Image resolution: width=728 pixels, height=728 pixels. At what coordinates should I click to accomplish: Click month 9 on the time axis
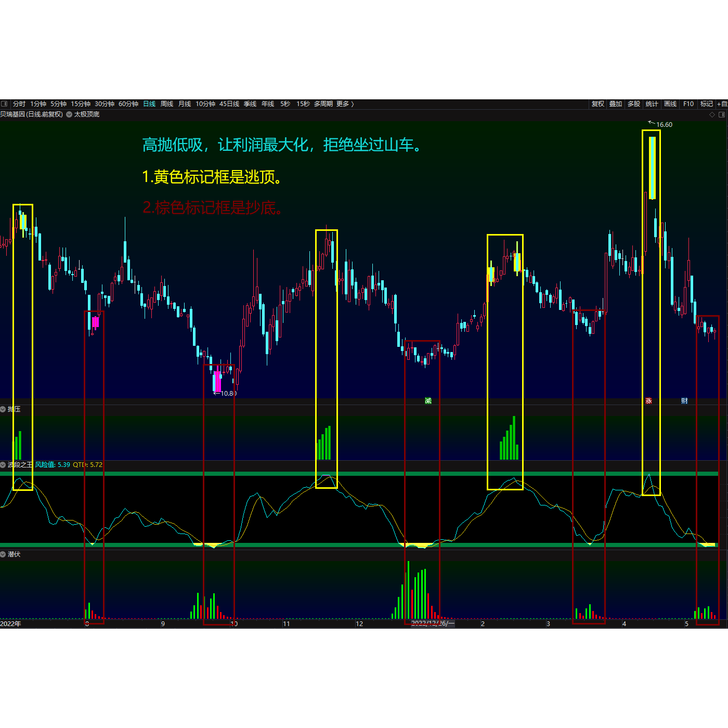163,624
